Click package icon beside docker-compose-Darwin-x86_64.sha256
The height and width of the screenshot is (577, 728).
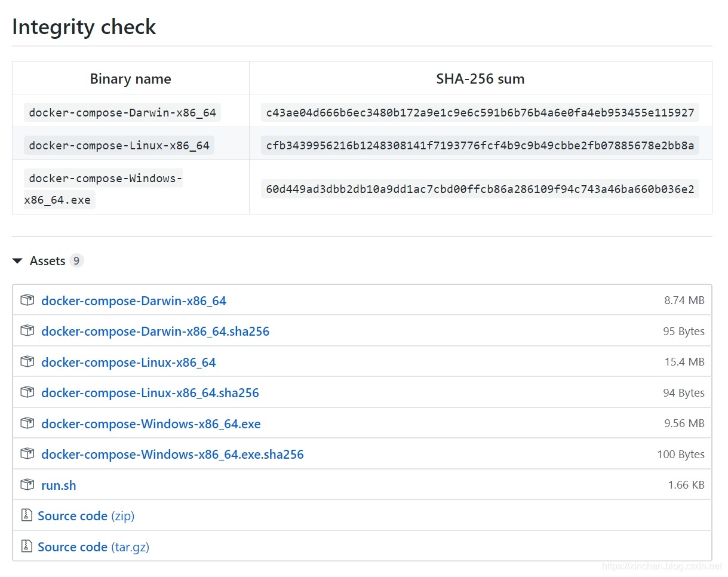point(27,330)
